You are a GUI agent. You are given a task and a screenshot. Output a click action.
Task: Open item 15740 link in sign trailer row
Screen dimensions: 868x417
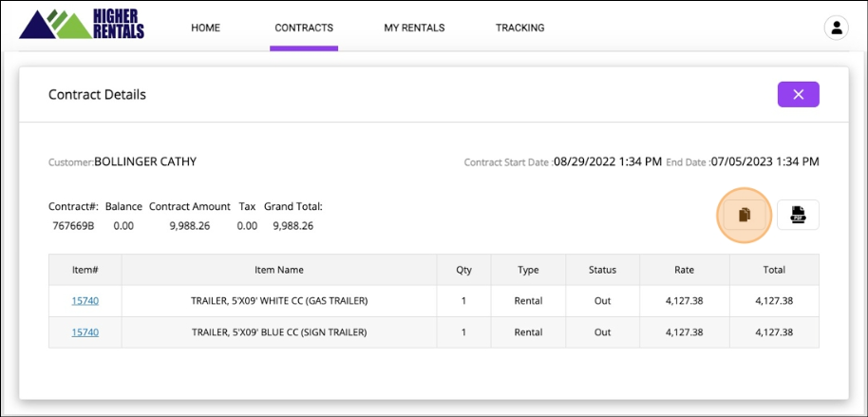(85, 332)
